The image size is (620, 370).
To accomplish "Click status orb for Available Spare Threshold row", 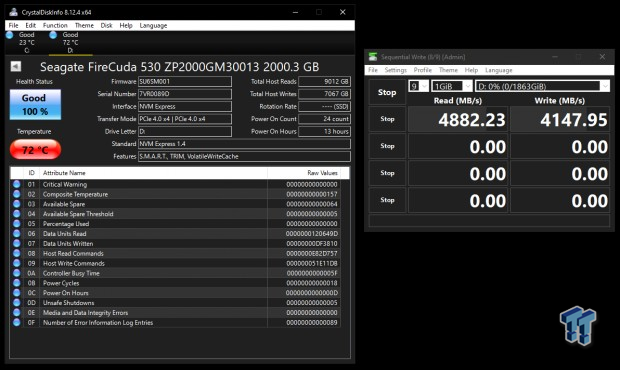I will pyautogui.click(x=17, y=214).
